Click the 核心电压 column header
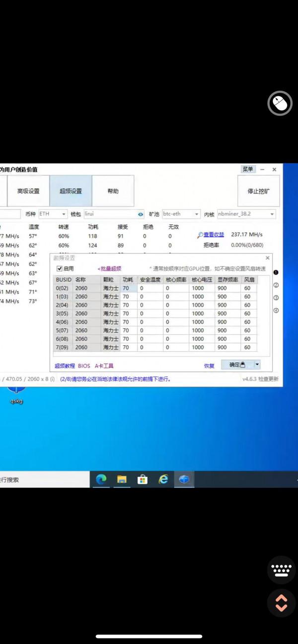Image resolution: width=298 pixels, height=644 pixels. point(202,280)
